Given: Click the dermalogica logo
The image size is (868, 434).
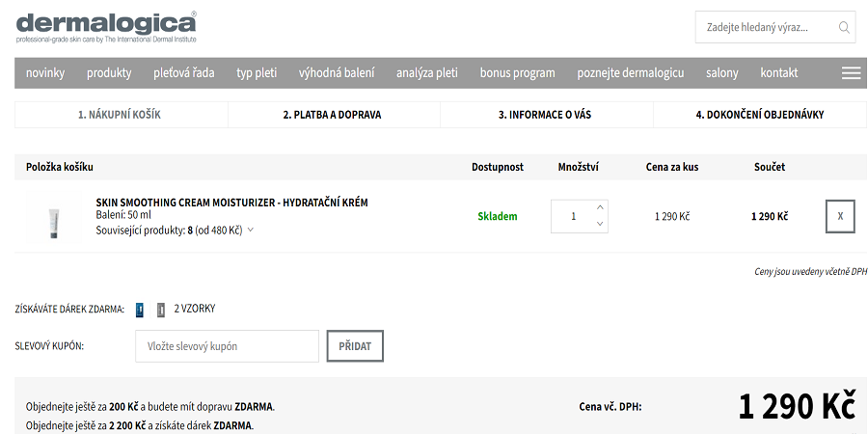Looking at the screenshot, I should (106, 26).
